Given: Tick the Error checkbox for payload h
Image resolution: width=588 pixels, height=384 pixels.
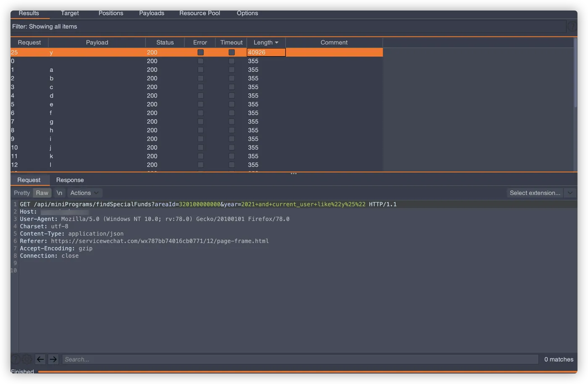Looking at the screenshot, I should click(x=200, y=130).
